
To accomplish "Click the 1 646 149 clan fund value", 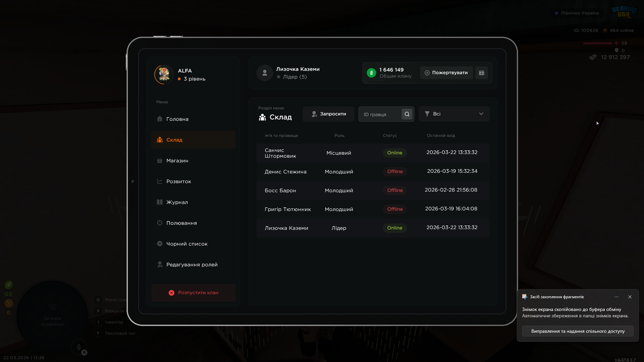I will click(391, 70).
